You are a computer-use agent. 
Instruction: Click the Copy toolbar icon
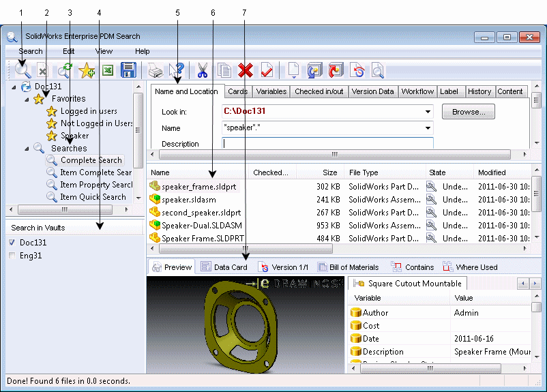click(x=224, y=70)
